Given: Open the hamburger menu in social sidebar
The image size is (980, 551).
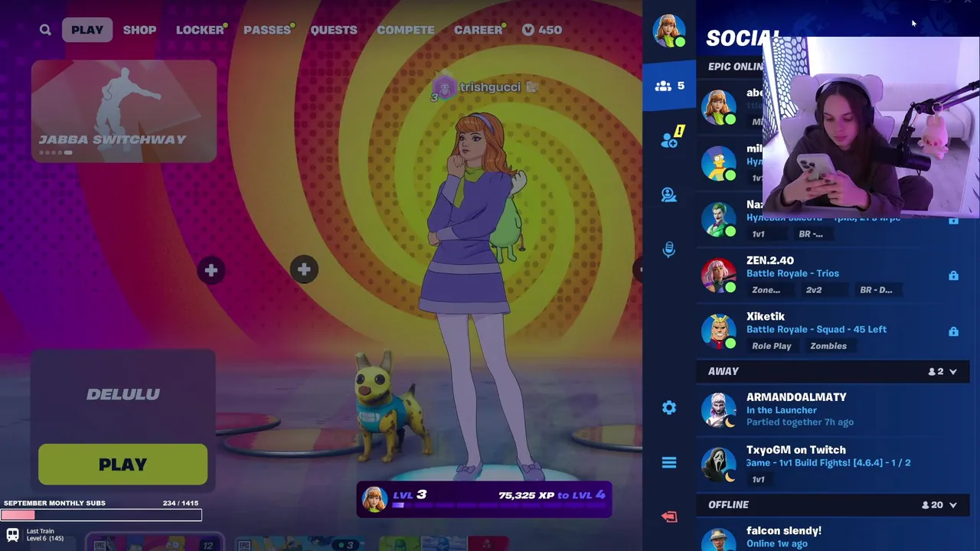Looking at the screenshot, I should pos(669,463).
